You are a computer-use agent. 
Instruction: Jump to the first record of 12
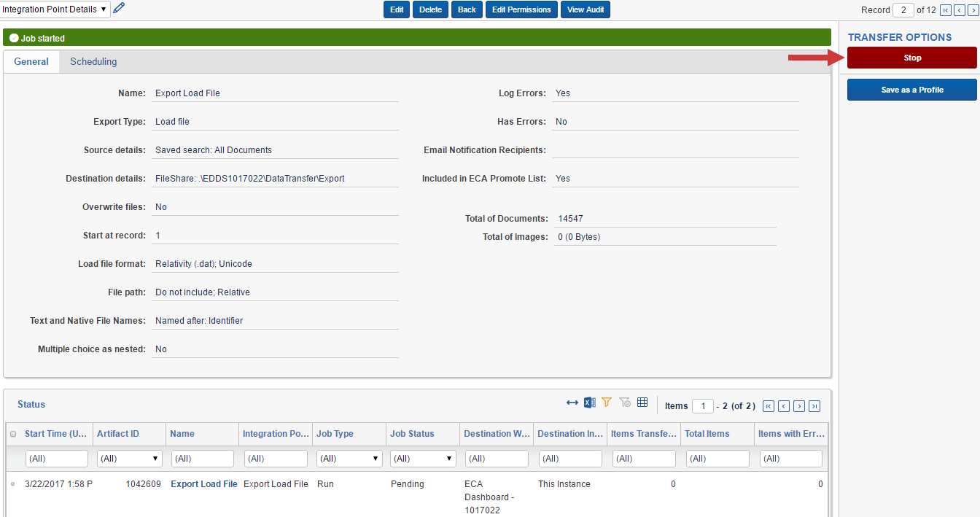[946, 10]
